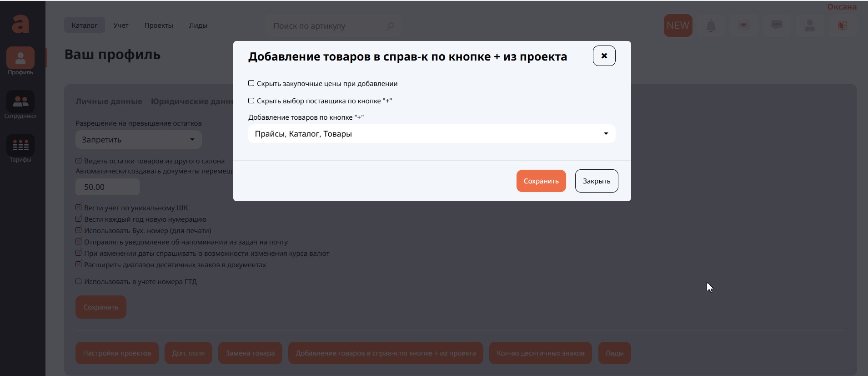Click the Профиль icon in sidebar
Screen dimensions: 868x376
click(x=20, y=58)
